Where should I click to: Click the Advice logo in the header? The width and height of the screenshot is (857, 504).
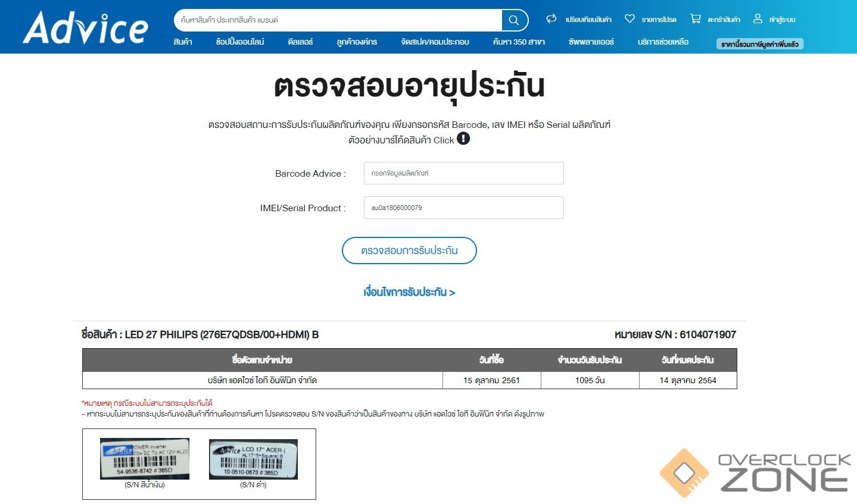coord(85,27)
